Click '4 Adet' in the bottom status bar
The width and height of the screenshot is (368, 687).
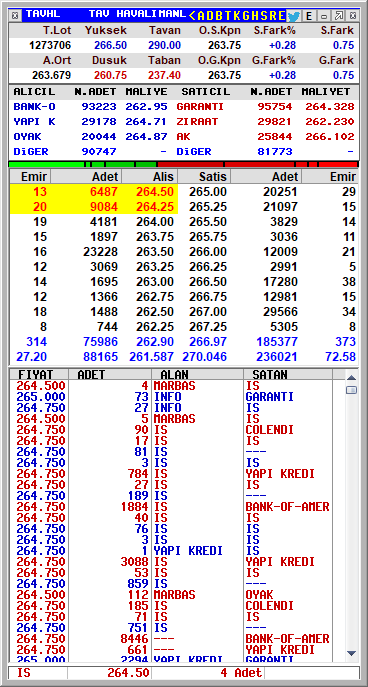click(242, 673)
